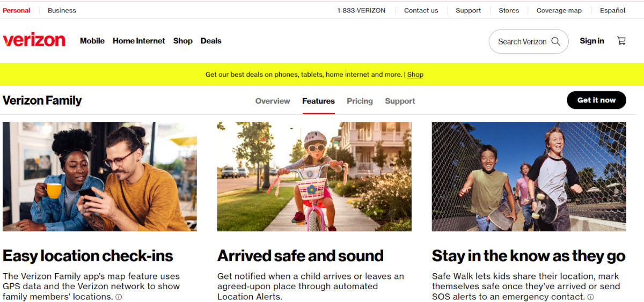Click Sign in
Viewport: 644px width, 302px height.
point(591,41)
